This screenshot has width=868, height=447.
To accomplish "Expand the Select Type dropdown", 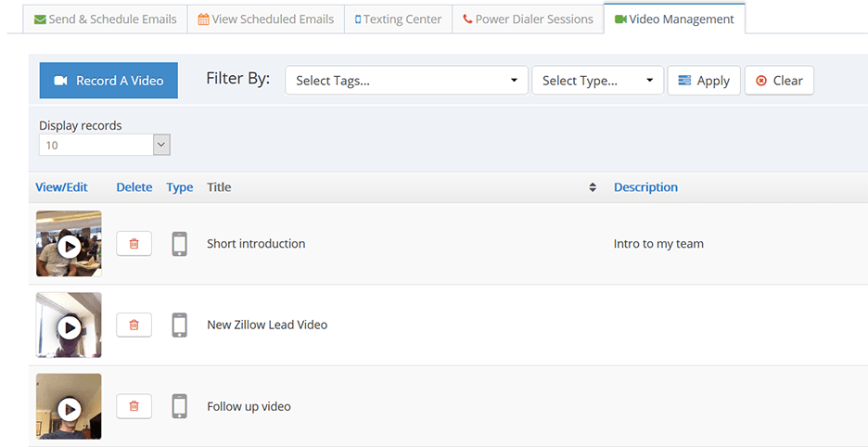I will coord(597,81).
